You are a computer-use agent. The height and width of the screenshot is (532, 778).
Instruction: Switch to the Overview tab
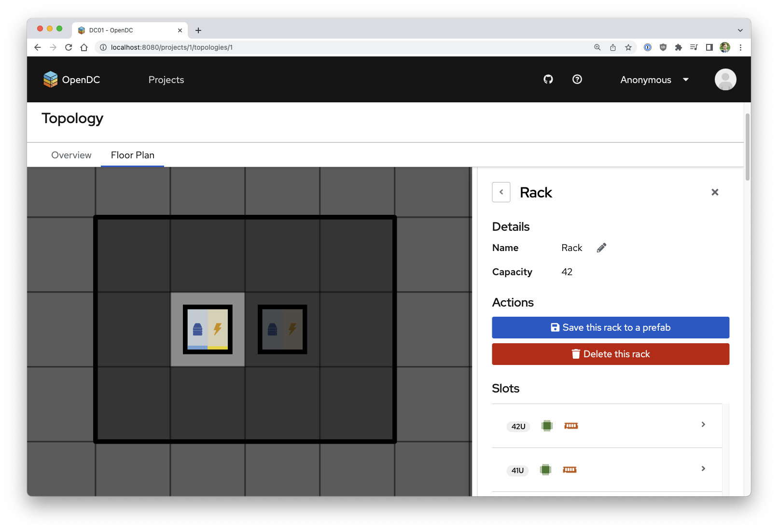pos(71,155)
